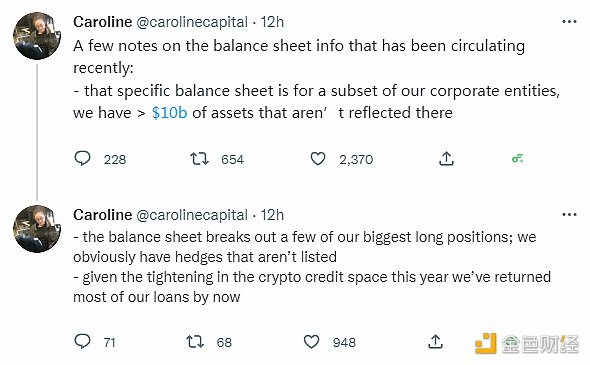The width and height of the screenshot is (590, 365).
Task: Click the green icon on first tweet
Action: [517, 158]
